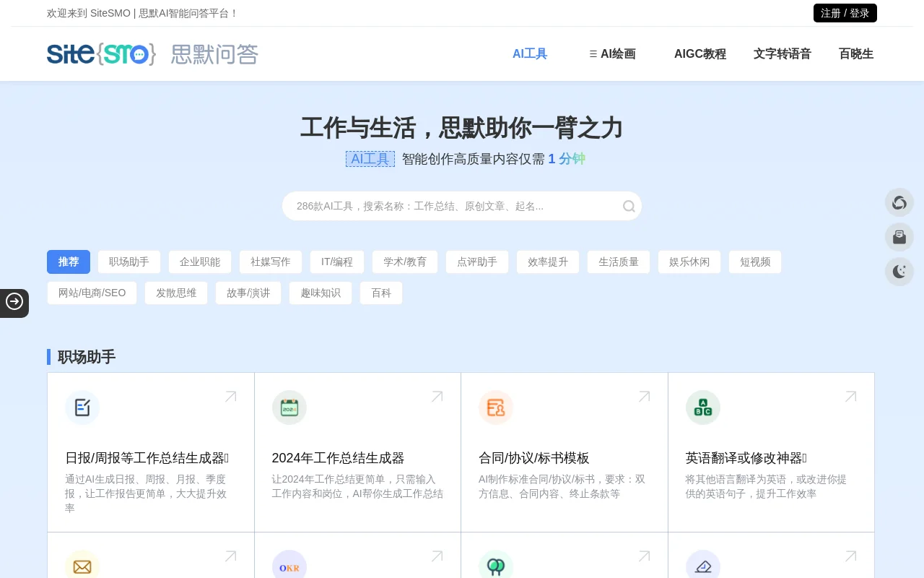924x578 pixels.
Task: Open the feedback inbox icon on right side
Action: (x=899, y=237)
